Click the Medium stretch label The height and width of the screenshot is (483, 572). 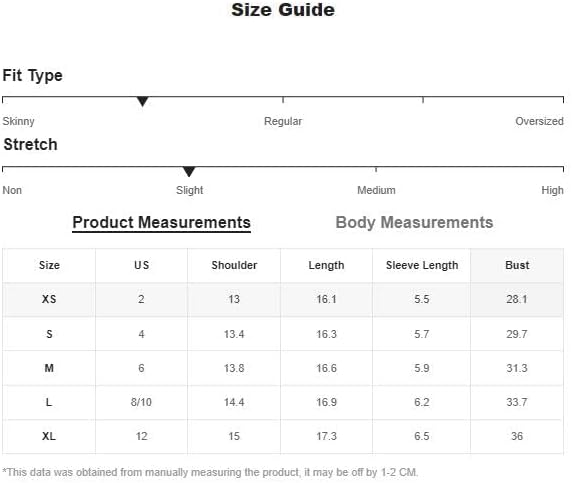tap(376, 190)
